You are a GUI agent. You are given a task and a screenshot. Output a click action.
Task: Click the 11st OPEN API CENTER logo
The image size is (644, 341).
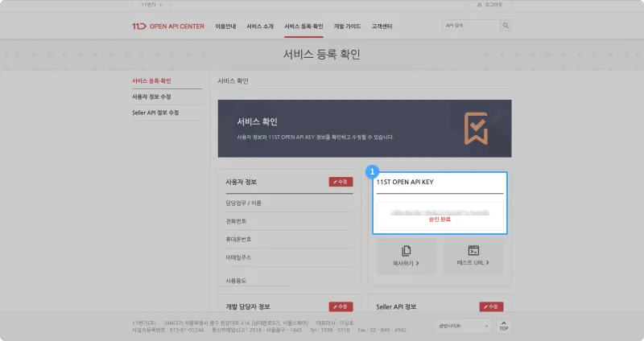coord(168,27)
